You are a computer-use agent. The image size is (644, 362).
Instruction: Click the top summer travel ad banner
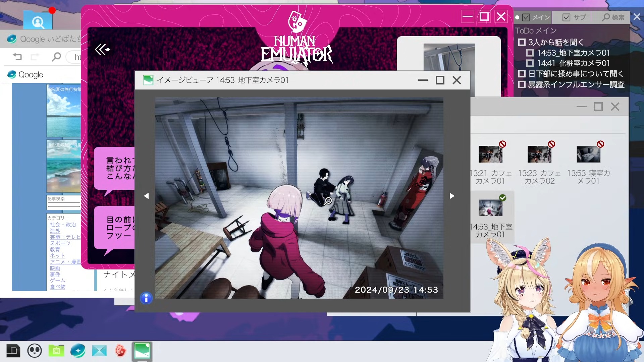coord(64,111)
